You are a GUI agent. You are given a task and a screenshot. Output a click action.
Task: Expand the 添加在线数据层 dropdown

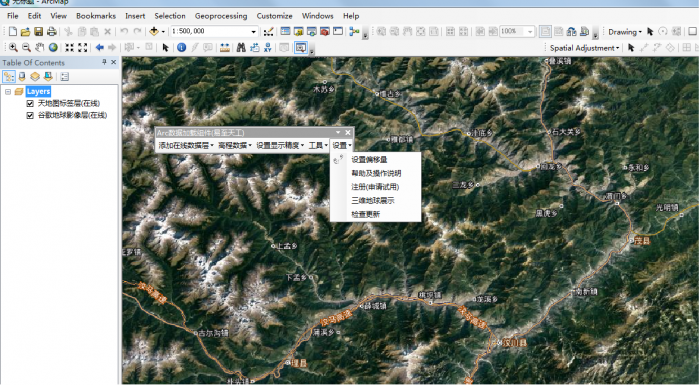pos(186,146)
